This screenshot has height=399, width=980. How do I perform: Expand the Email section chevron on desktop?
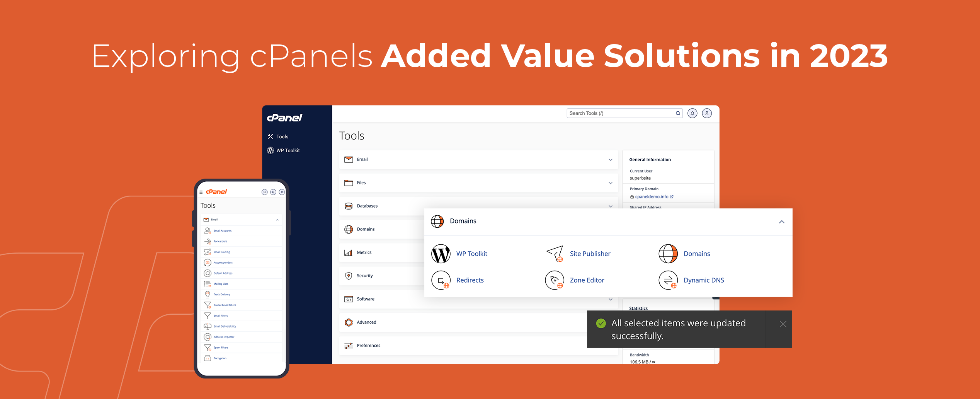pyautogui.click(x=611, y=160)
